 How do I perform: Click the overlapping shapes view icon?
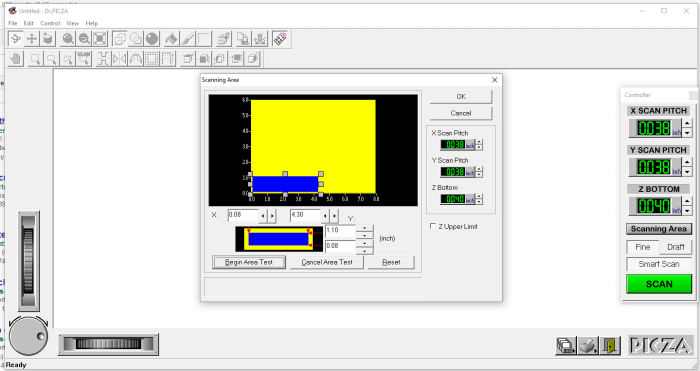(136, 39)
